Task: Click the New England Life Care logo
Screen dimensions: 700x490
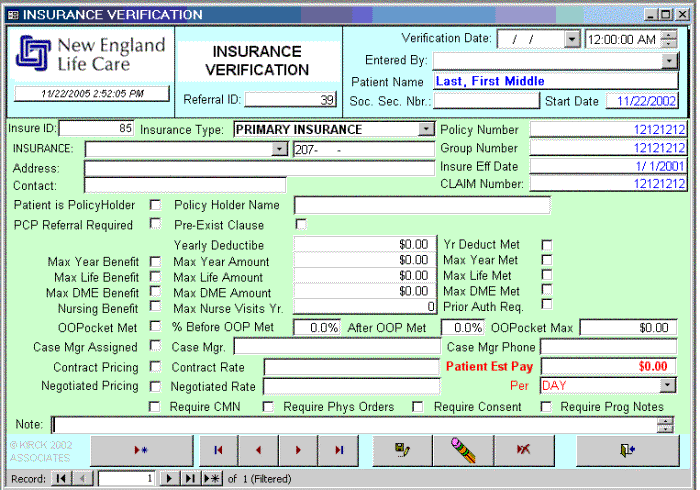Action: pyautogui.click(x=91, y=54)
